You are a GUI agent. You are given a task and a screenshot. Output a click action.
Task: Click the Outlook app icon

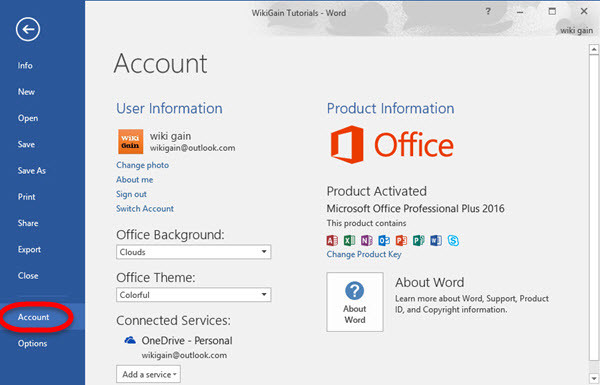pos(384,240)
